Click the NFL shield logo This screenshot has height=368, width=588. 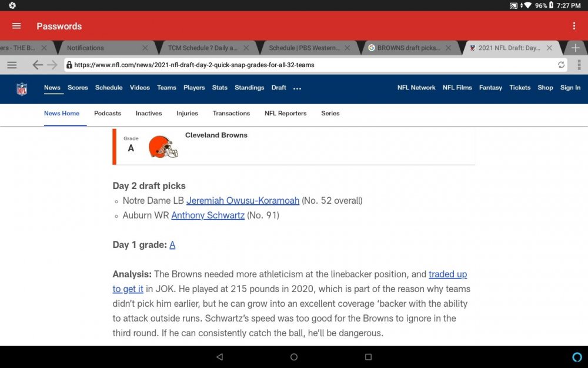(x=22, y=89)
